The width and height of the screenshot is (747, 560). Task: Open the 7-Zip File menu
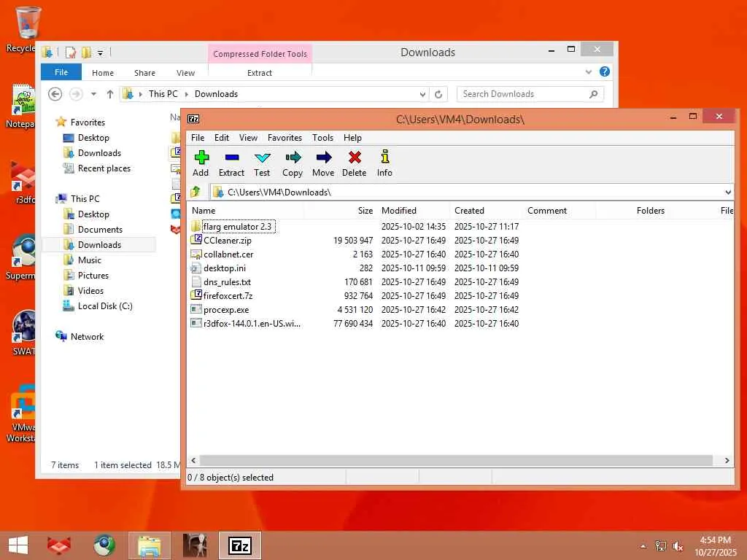pos(198,138)
